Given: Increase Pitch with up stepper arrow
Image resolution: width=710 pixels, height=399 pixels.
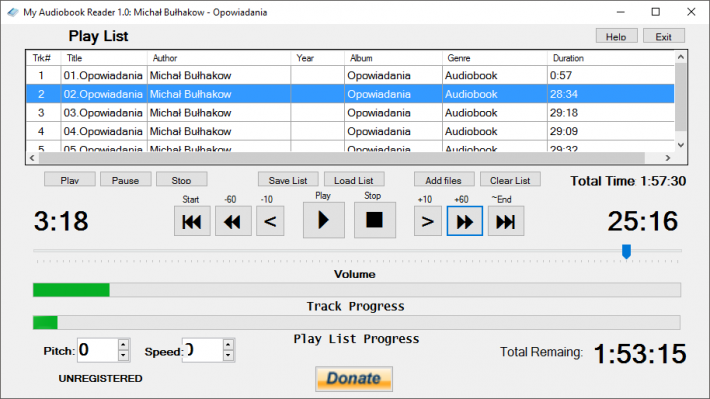Looking at the screenshot, I should click(123, 345).
